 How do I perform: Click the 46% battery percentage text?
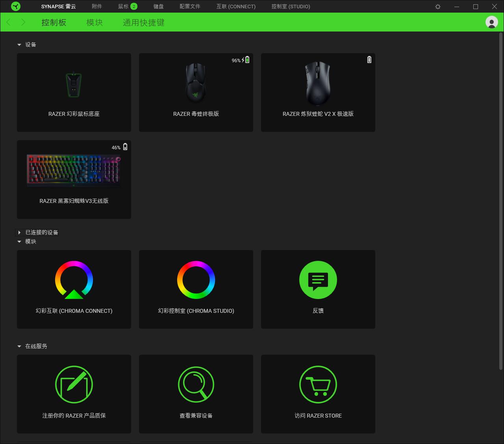coord(116,147)
